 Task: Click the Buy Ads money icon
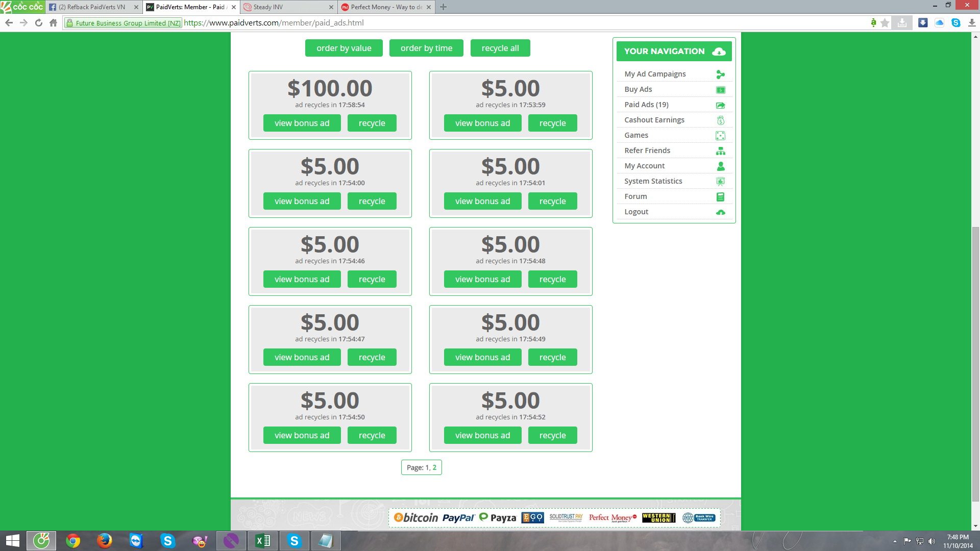pos(720,90)
